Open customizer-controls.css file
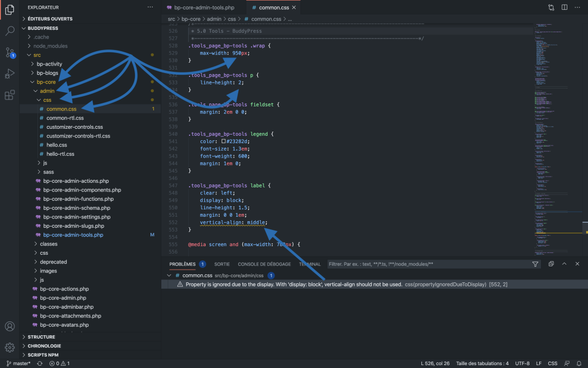The height and width of the screenshot is (368, 588). click(x=75, y=127)
